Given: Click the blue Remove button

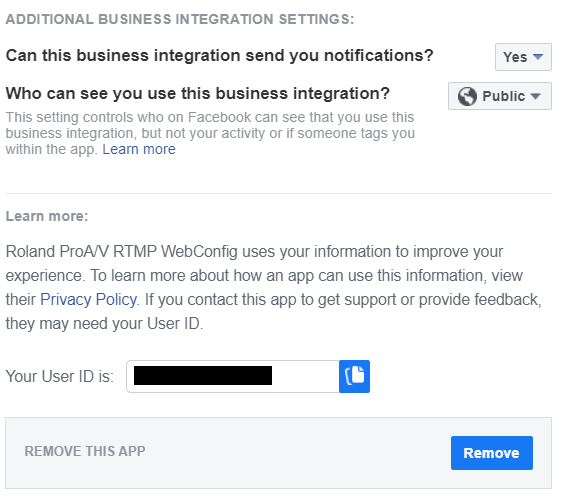Looking at the screenshot, I should (492, 453).
